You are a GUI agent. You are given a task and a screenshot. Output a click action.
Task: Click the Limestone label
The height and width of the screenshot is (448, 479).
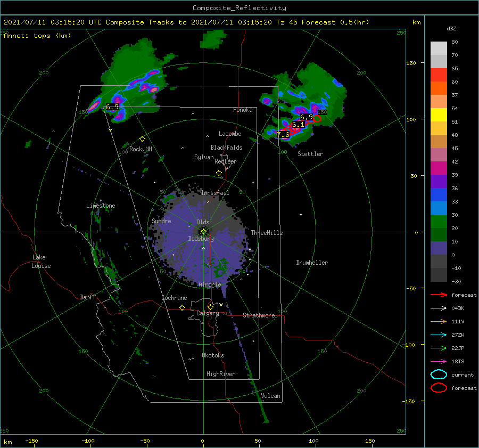point(101,206)
